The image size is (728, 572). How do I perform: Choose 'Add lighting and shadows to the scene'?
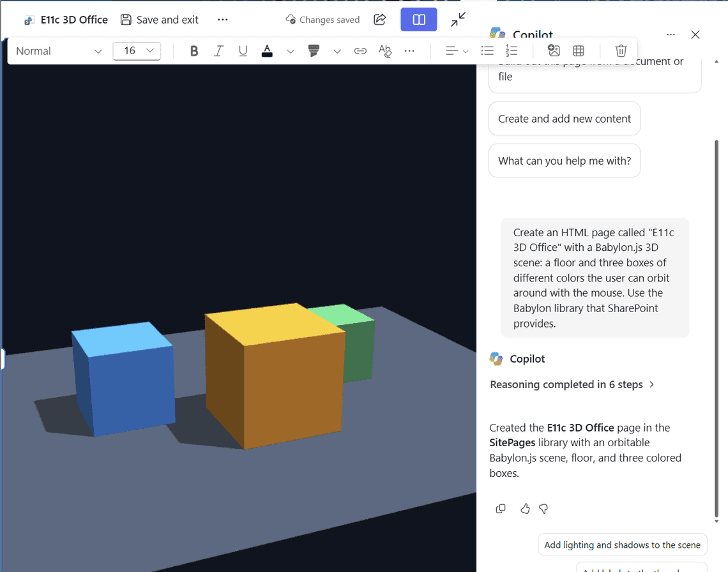622,545
